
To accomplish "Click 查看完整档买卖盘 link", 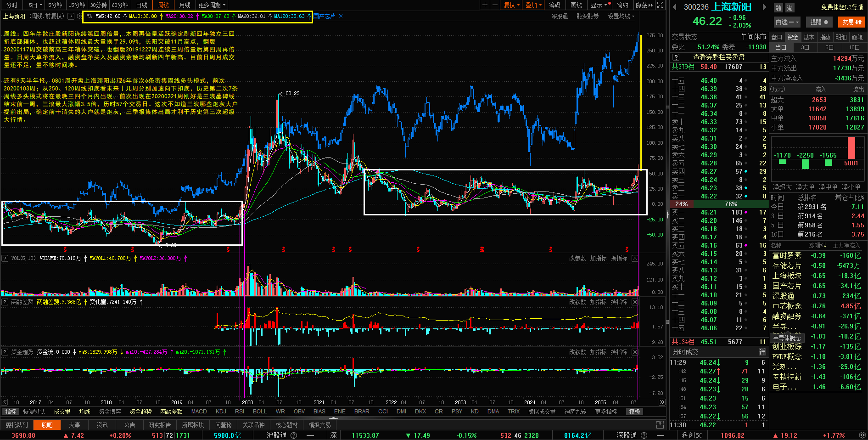I will 719,57.
